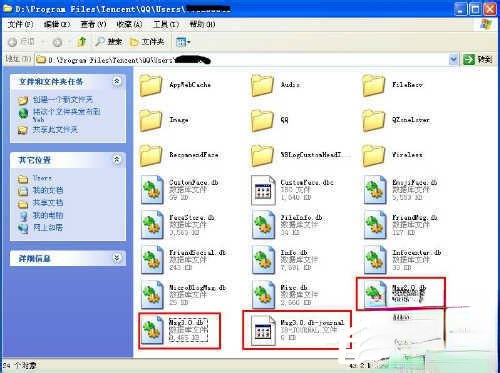Select the MicroBlogMsg.db file name text
The width and height of the screenshot is (500, 373).
(x=197, y=287)
